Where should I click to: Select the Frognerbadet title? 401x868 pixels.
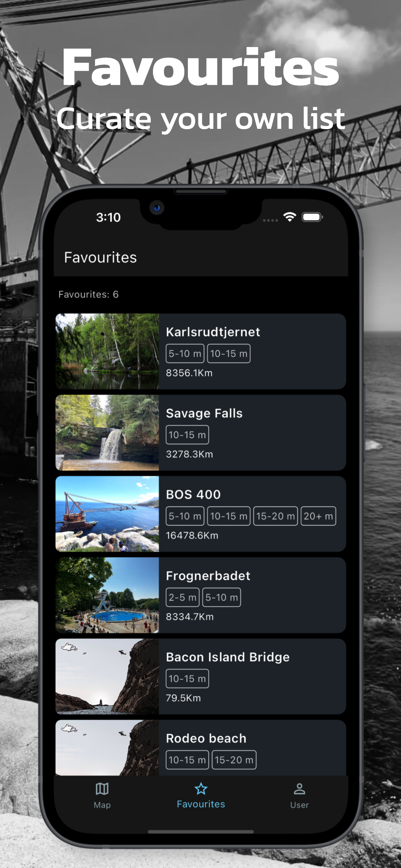coord(208,576)
